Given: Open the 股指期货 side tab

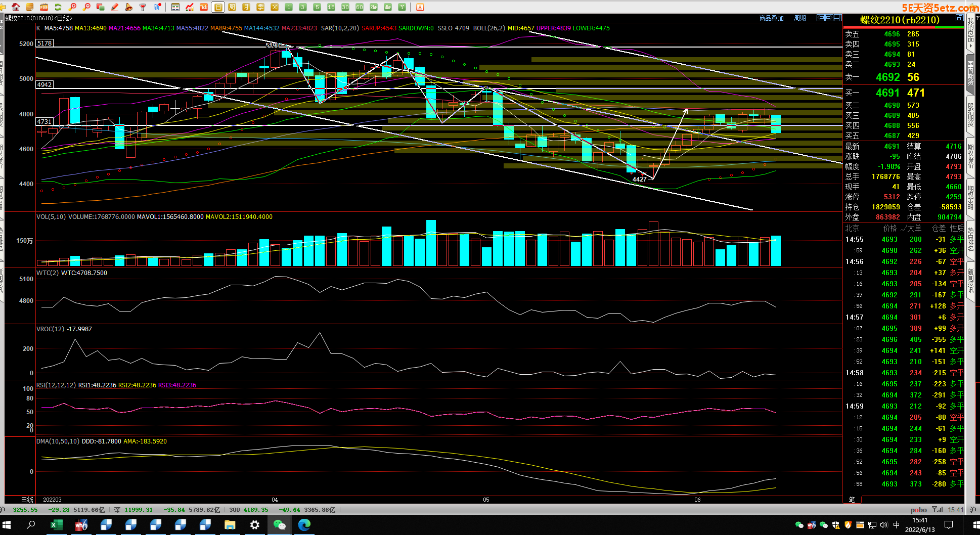Looking at the screenshot, I should 970,115.
